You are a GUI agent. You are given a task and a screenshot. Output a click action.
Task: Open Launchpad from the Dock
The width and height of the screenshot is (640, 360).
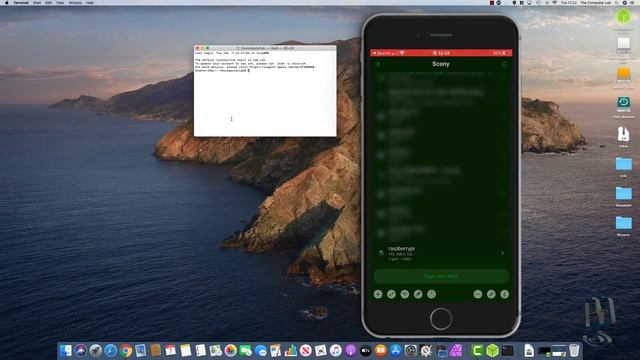coord(96,350)
